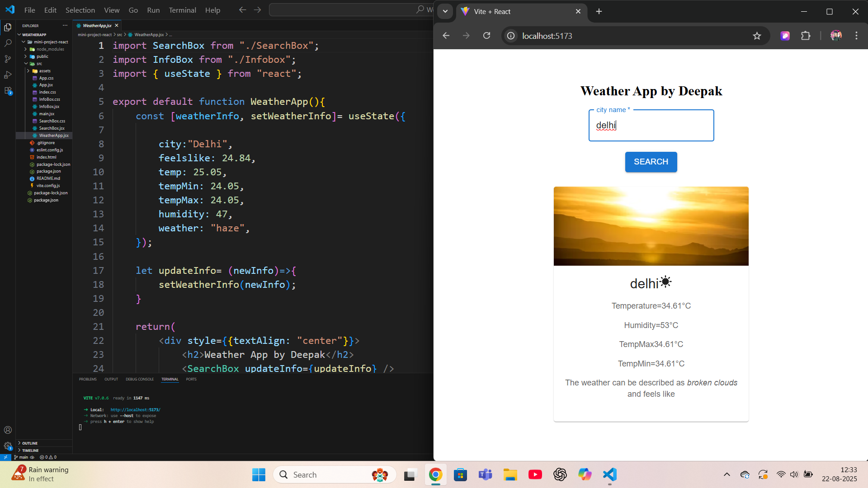Open vite.config.js in the file explorer
This screenshot has width=868, height=488.
pos(48,186)
